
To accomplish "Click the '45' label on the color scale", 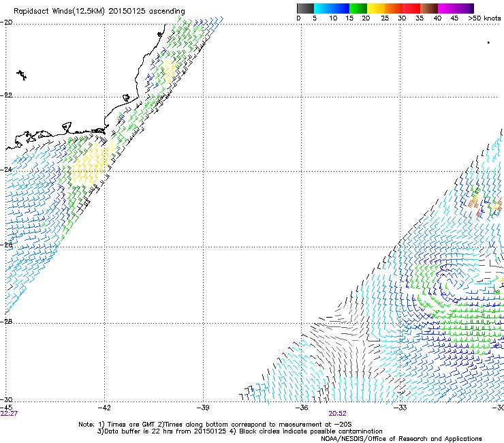I will coord(454,18).
